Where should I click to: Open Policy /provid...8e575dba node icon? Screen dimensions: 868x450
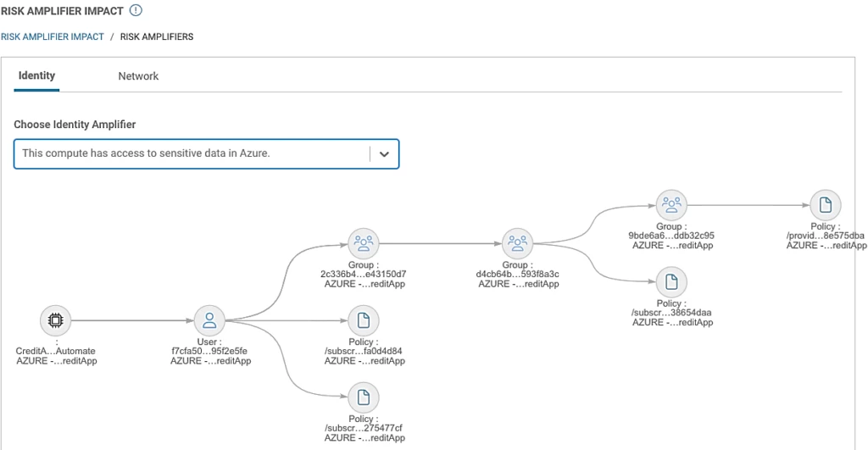click(825, 204)
